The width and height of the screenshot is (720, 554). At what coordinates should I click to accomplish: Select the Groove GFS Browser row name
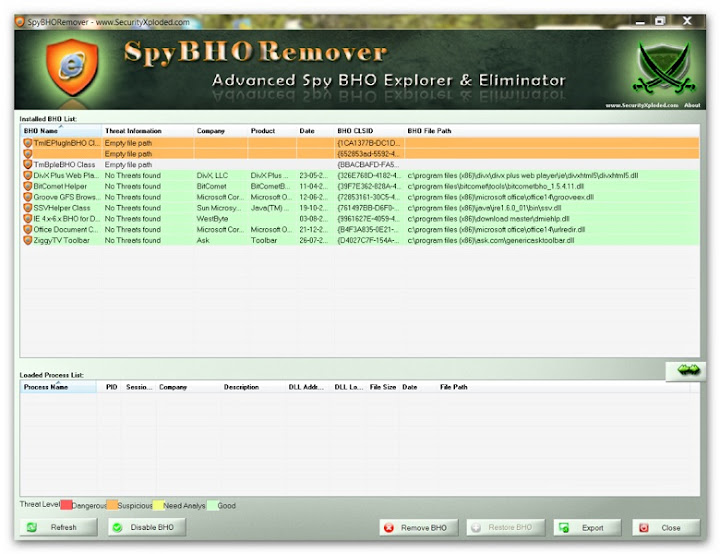point(67,197)
